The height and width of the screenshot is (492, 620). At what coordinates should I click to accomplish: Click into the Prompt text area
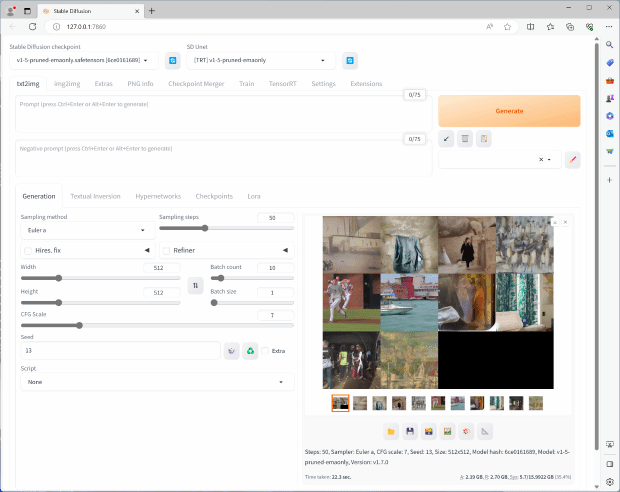[223, 114]
